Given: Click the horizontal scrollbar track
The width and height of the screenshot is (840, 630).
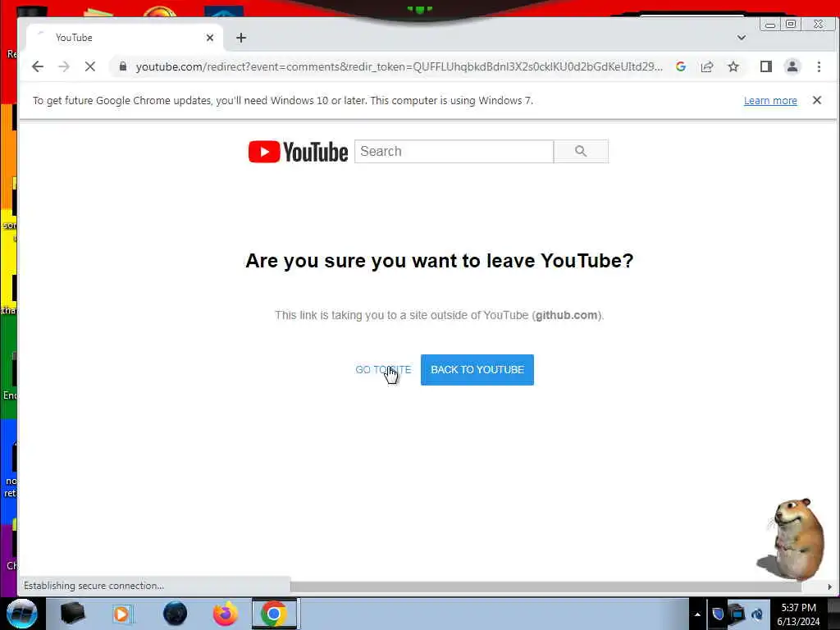Looking at the screenshot, I should (546, 586).
